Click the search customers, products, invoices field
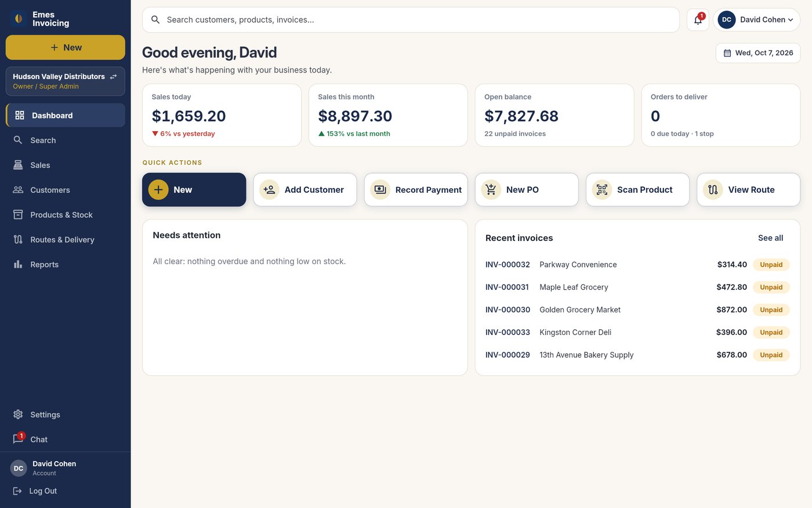Screen dimensions: 812x508 point(411,20)
